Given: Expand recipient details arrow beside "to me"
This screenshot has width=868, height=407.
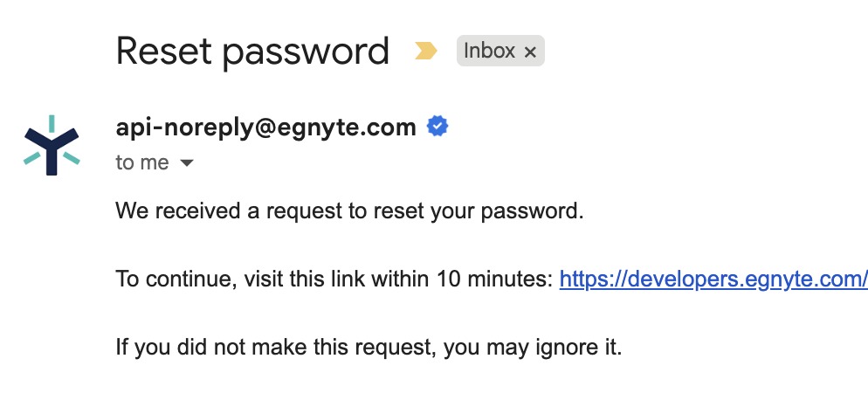Looking at the screenshot, I should coord(186,163).
